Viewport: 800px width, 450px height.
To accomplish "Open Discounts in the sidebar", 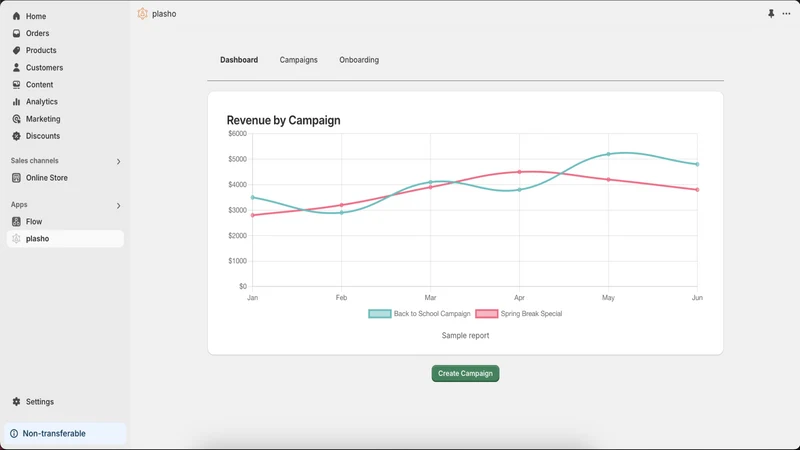I will 43,136.
